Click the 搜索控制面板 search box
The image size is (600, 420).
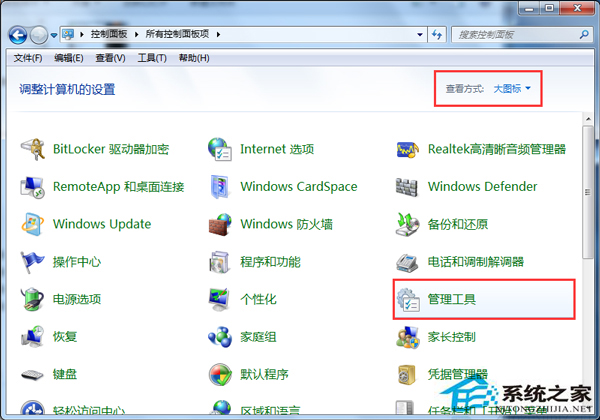click(x=510, y=35)
